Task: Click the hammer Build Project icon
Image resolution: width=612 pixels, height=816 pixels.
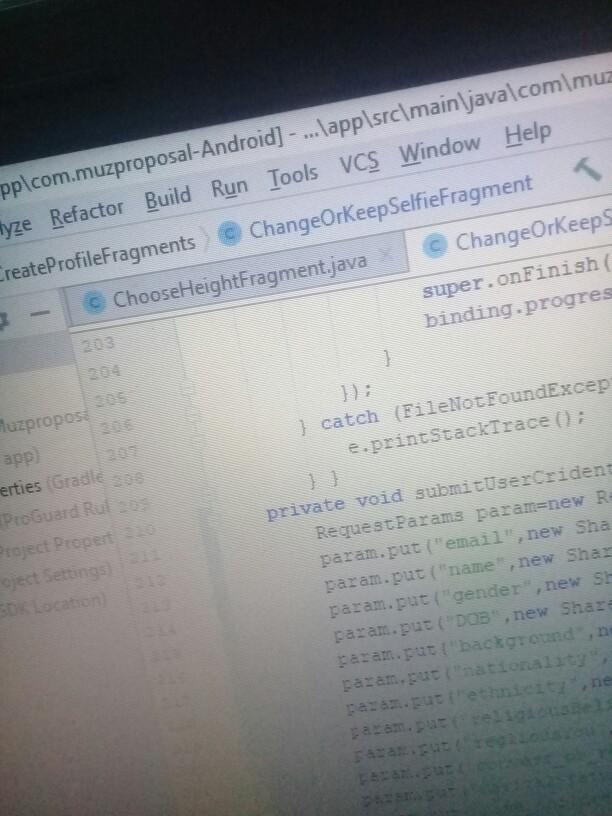Action: pos(589,171)
